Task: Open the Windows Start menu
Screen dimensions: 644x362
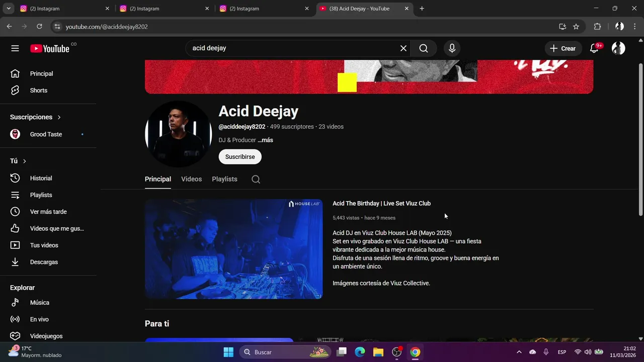Action: tap(228, 352)
